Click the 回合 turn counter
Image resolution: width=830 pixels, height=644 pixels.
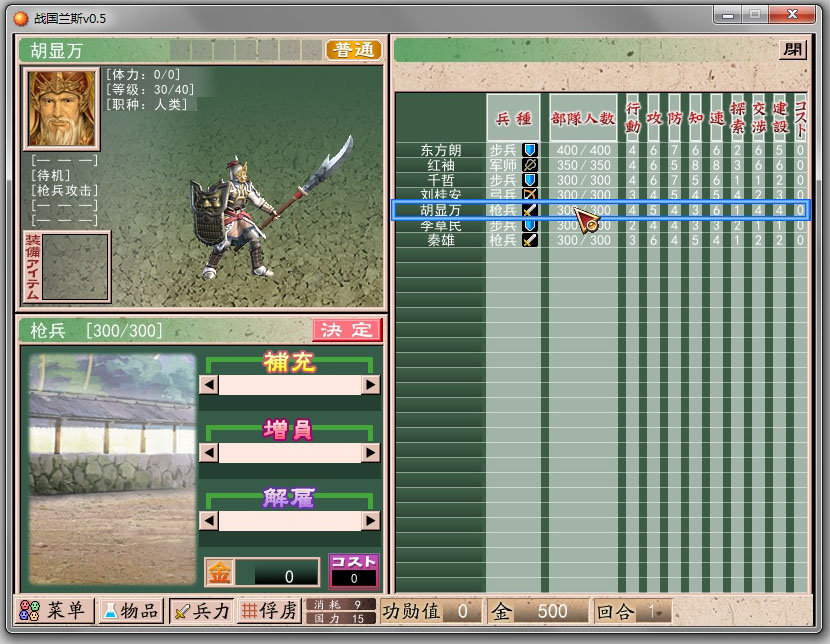633,611
